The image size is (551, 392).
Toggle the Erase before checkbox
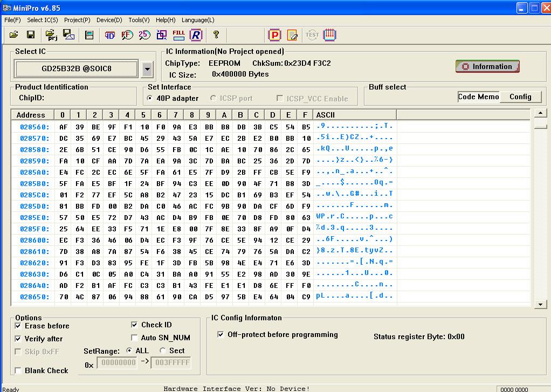[x=18, y=326]
